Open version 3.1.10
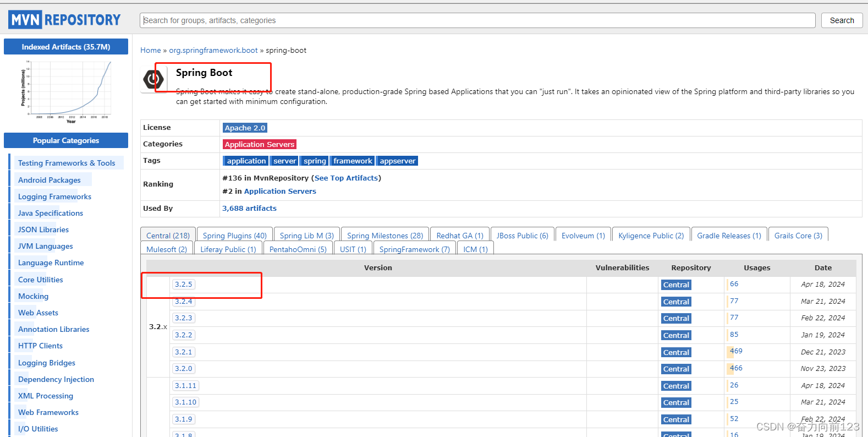Screen dimensions: 868x437 pos(186,402)
